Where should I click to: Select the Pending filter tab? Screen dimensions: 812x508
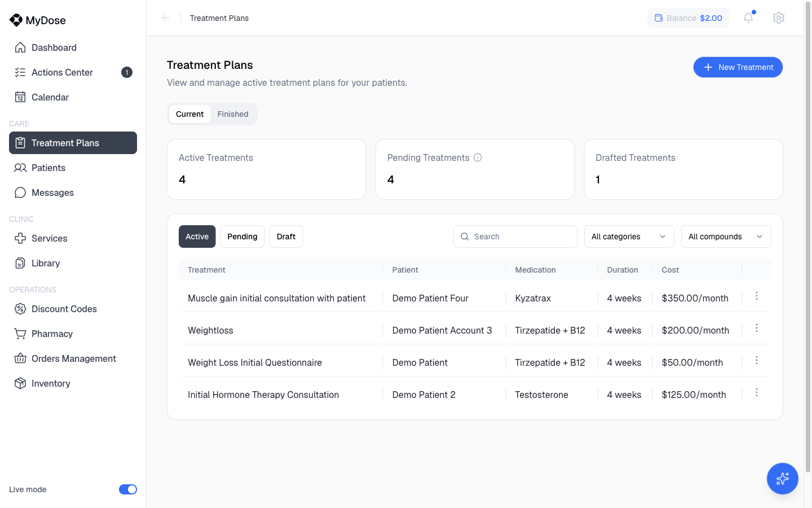[x=242, y=237]
